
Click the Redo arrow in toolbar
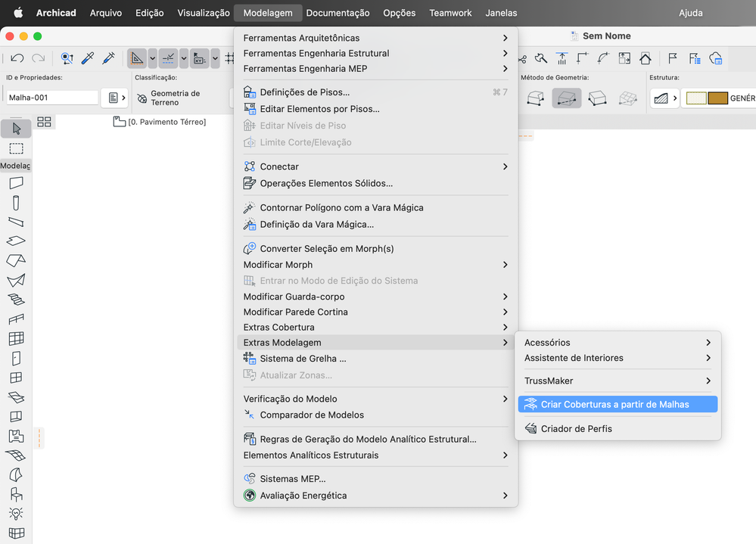tap(38, 58)
